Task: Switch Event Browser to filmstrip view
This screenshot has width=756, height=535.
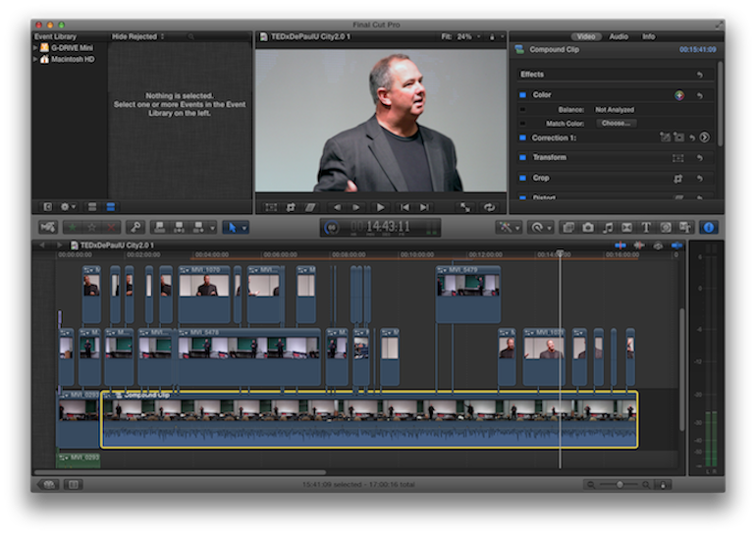Action: point(110,207)
